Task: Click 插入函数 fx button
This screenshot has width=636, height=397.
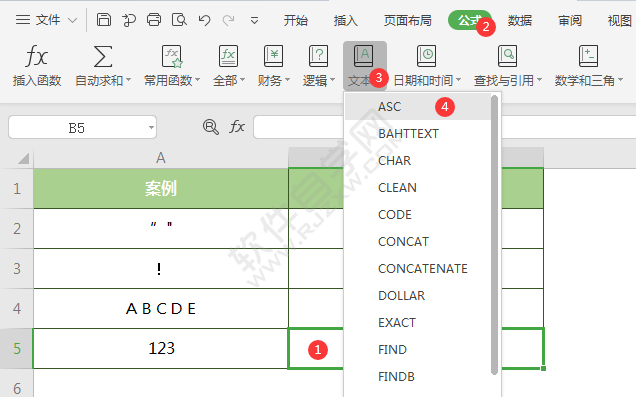Action: point(37,66)
